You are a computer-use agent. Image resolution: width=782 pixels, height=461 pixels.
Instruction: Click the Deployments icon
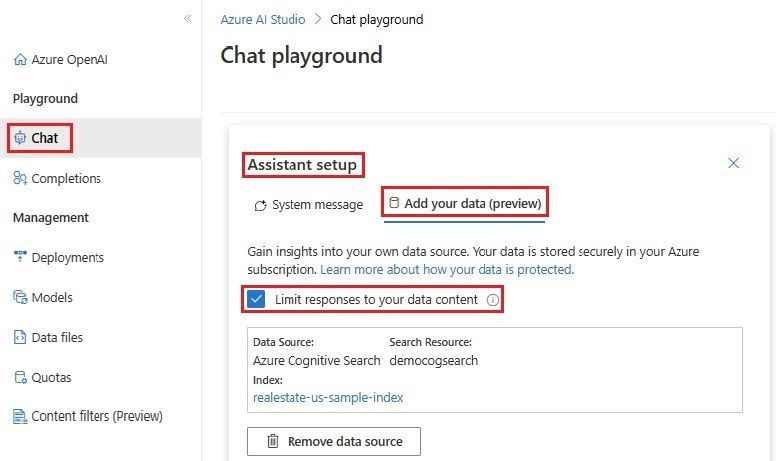(20, 257)
